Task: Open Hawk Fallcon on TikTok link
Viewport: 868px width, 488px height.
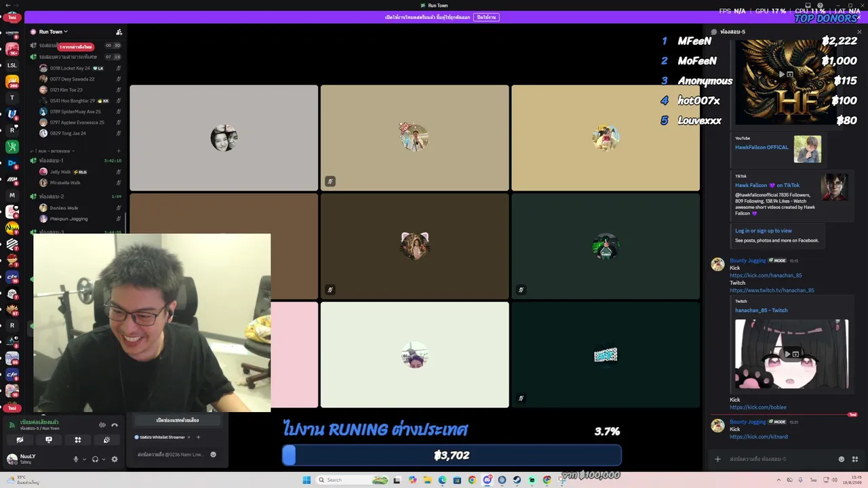Action: [767, 185]
